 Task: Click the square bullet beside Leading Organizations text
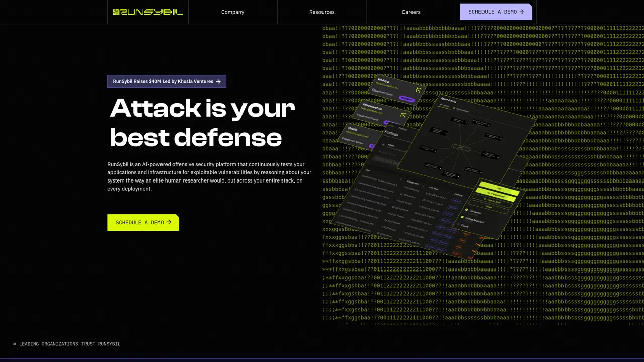coord(15,344)
